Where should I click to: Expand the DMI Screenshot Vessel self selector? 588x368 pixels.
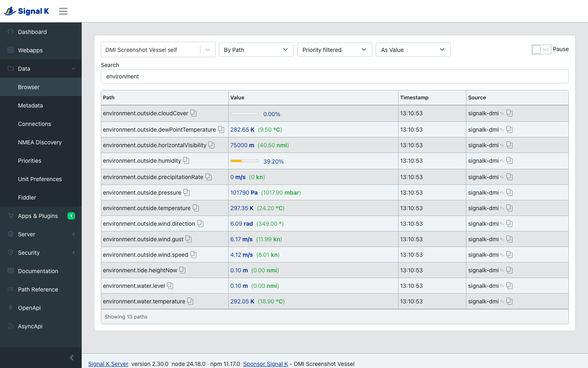pos(158,50)
